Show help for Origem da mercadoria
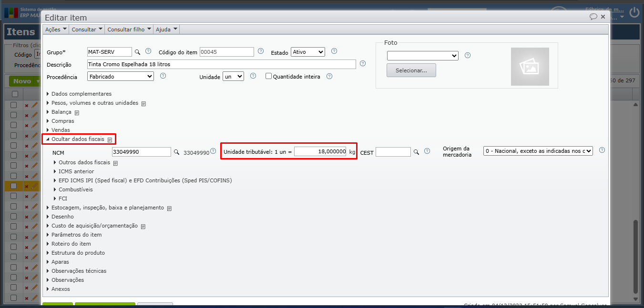Image resolution: width=644 pixels, height=308 pixels. 602,150
